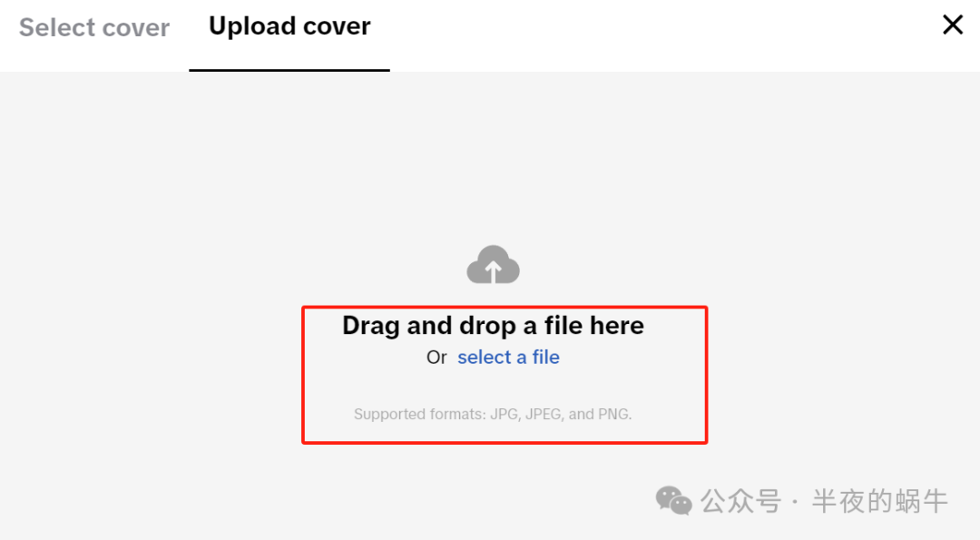The height and width of the screenshot is (540, 980).
Task: Switch to the Select cover tab
Action: (x=93, y=27)
